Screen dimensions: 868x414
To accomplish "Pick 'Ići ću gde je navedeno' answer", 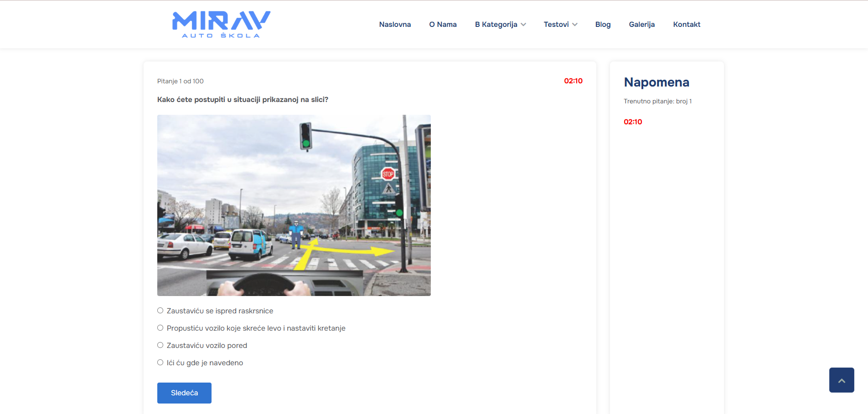I will tap(160, 363).
